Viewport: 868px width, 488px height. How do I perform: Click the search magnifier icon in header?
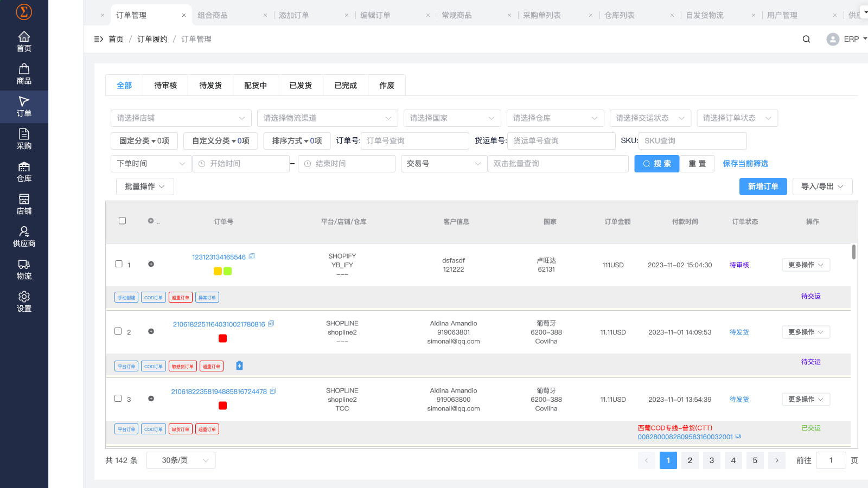tap(806, 39)
